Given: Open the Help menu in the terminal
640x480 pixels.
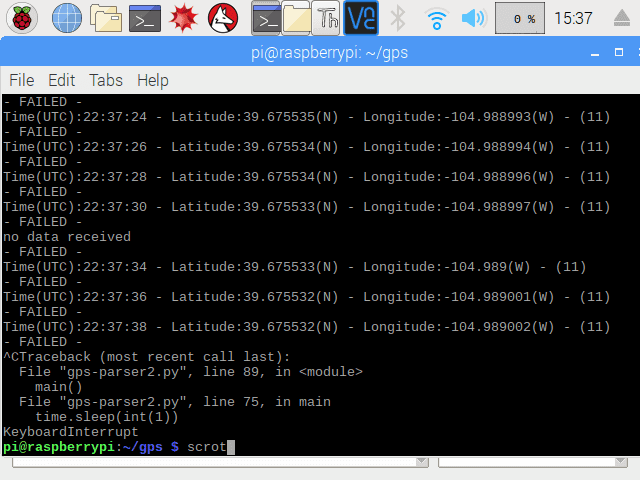Looking at the screenshot, I should click(x=153, y=80).
